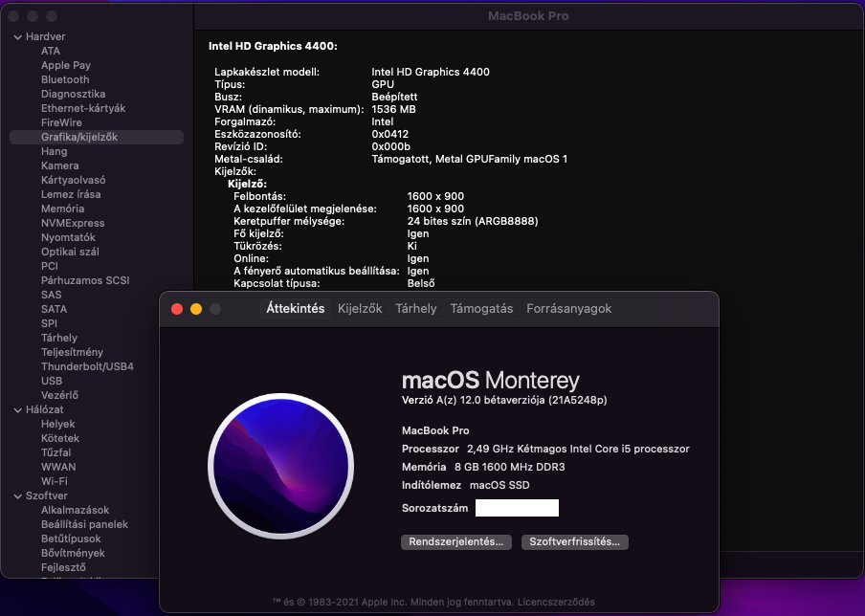Click the MacBook Pro window title
The width and height of the screenshot is (865, 616).
tap(528, 16)
